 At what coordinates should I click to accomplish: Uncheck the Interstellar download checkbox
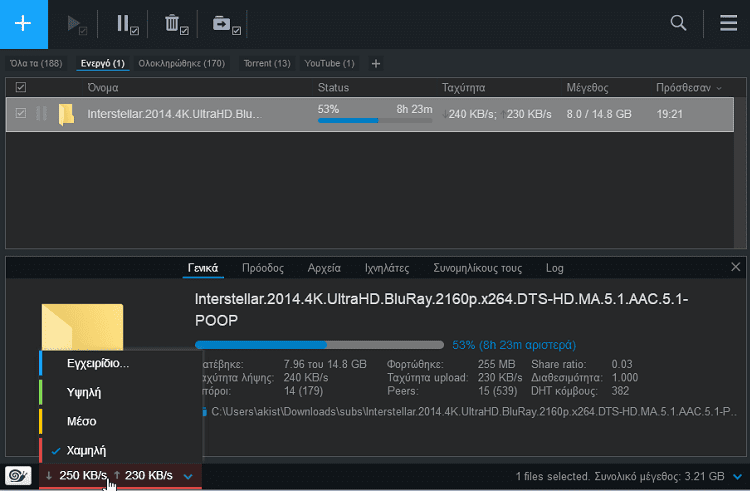click(x=21, y=113)
